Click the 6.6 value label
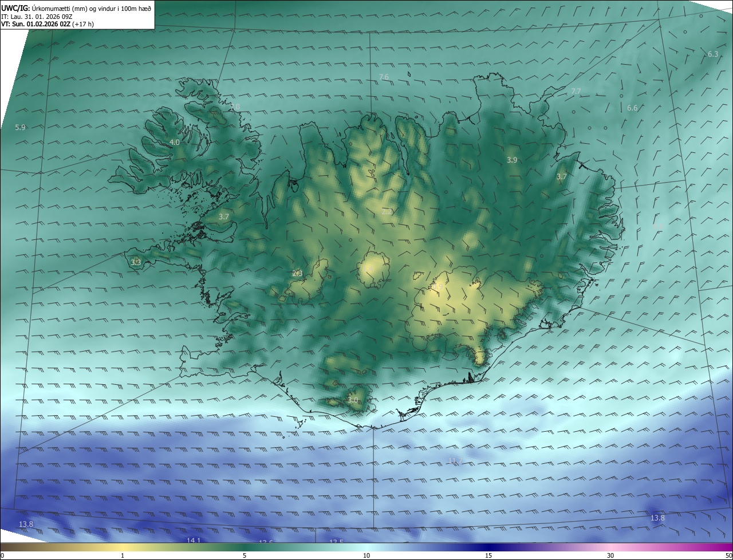 coord(632,108)
